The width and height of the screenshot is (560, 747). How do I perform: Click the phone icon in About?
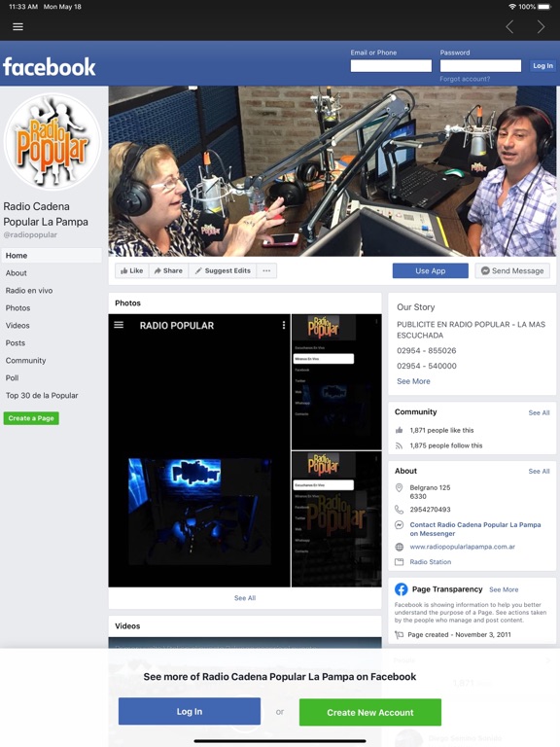pyautogui.click(x=399, y=510)
